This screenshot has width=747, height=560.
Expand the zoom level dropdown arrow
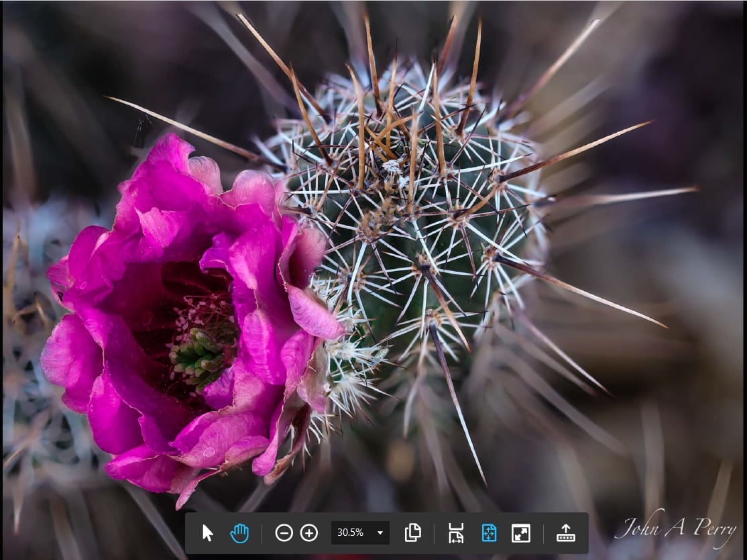[x=380, y=533]
